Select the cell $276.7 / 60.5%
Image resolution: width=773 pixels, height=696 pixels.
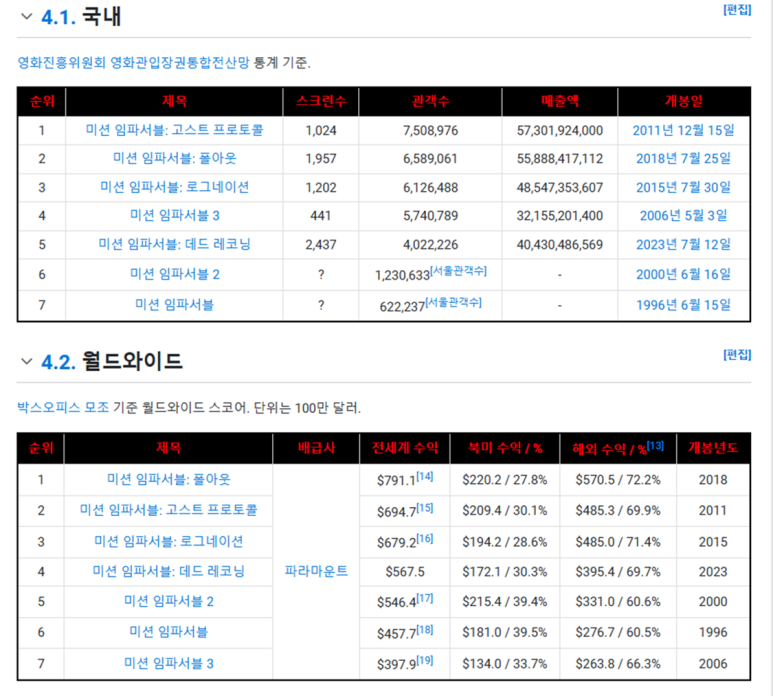tap(618, 632)
